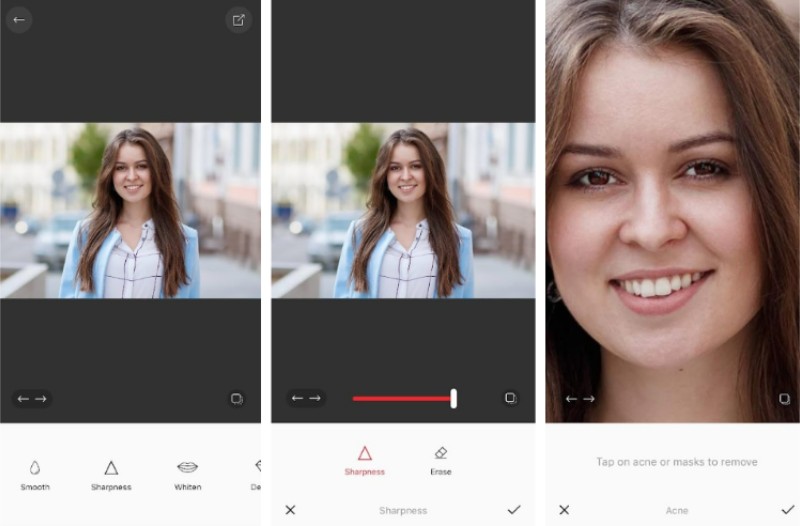The image size is (800, 526).
Task: Select the Sharpness triangle tool in the first screen
Action: [111, 475]
